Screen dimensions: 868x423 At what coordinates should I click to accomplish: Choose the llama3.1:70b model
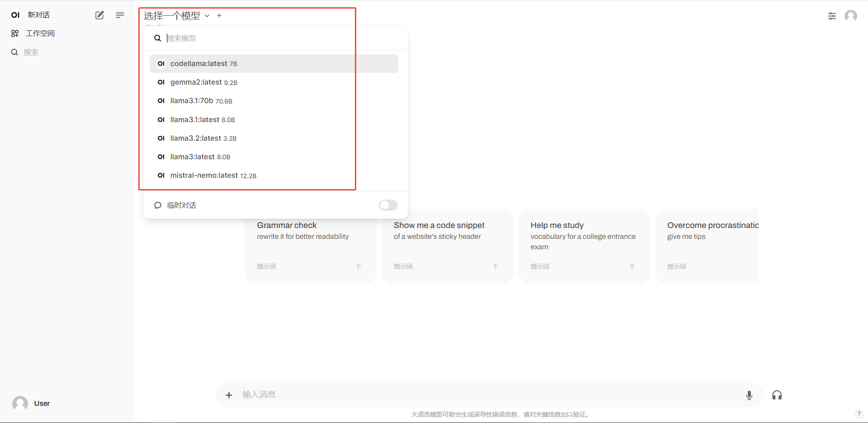coord(274,101)
